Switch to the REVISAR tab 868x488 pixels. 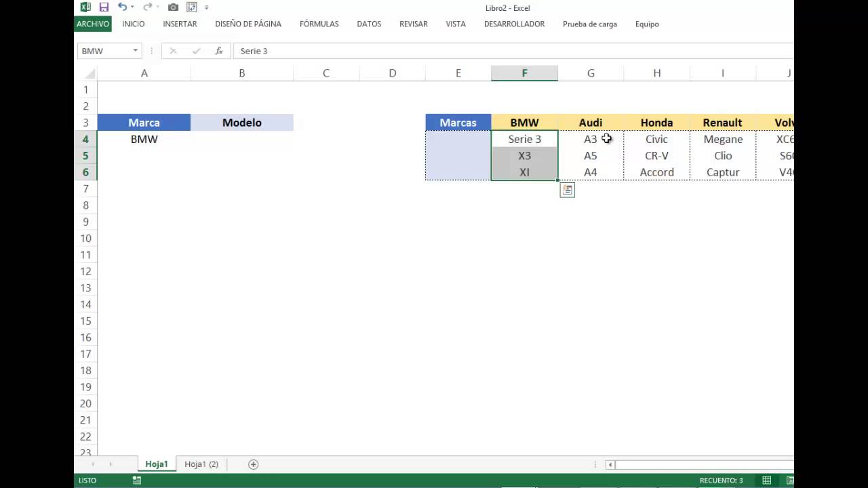(414, 24)
